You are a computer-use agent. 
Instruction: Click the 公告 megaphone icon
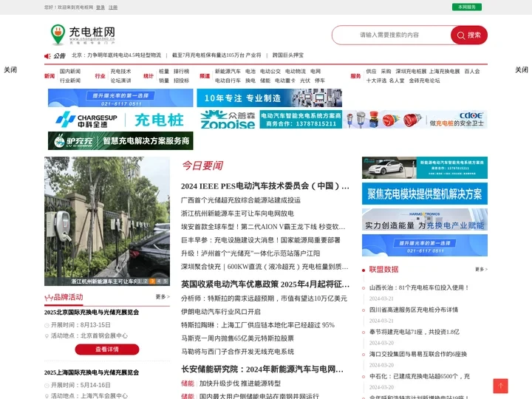47,55
